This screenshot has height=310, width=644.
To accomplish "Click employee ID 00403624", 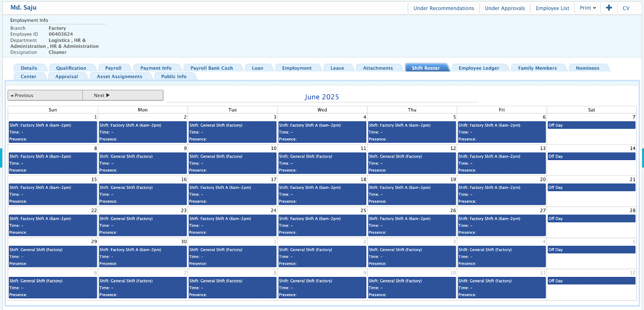I will (61, 34).
